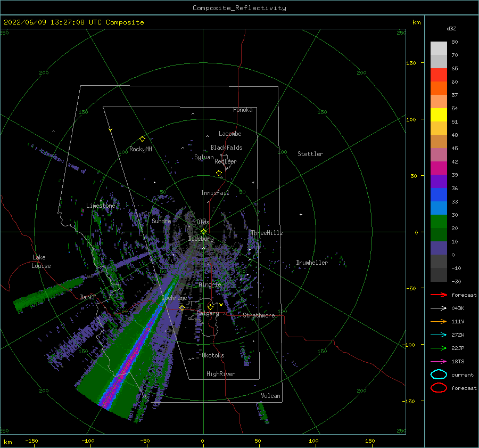This screenshot has width=479, height=448.
Task: Click the yellow diamond marker over Calgary
Action: [x=210, y=307]
